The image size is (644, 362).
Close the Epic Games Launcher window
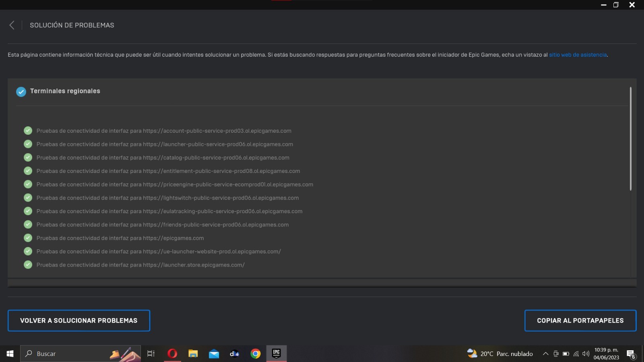point(632,5)
